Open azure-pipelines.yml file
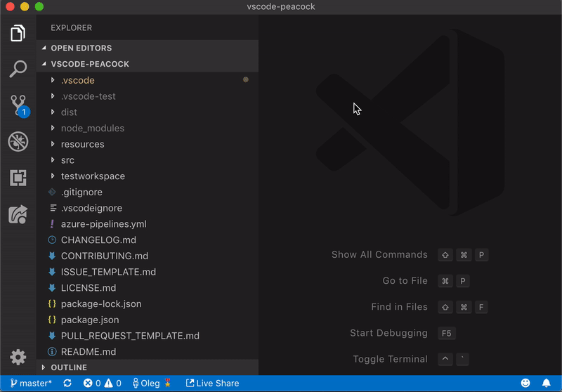Screen dimensions: 562x392 (x=103, y=224)
